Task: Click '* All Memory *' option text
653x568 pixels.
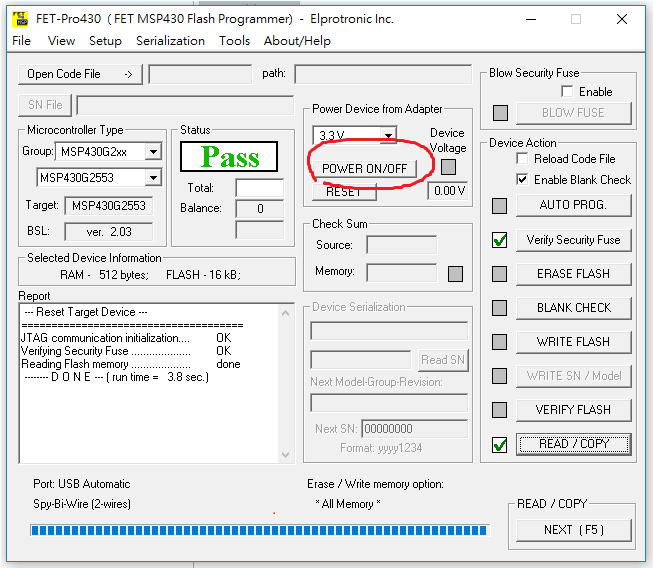Action: 348,504
